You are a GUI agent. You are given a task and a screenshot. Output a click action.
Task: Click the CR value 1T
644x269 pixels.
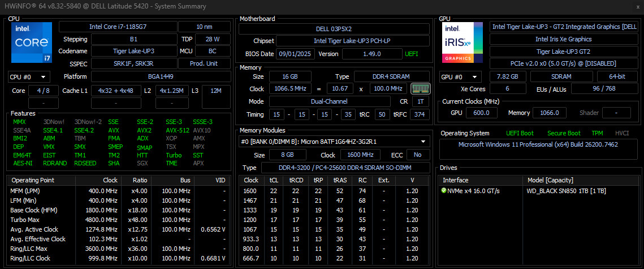point(421,101)
